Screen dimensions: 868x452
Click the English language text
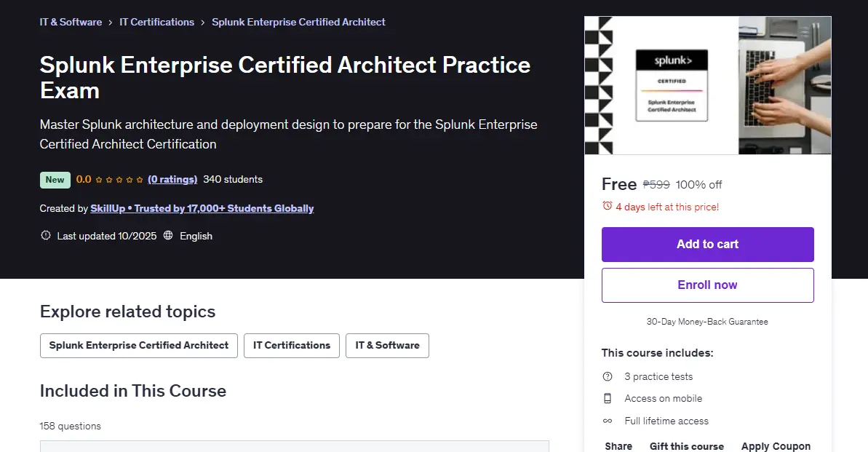[x=196, y=236]
